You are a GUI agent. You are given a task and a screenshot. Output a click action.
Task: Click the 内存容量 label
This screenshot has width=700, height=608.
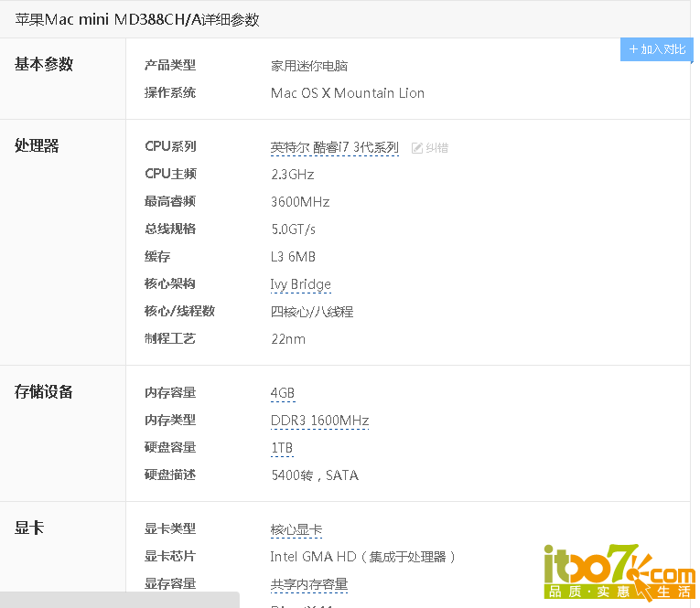[x=170, y=393]
